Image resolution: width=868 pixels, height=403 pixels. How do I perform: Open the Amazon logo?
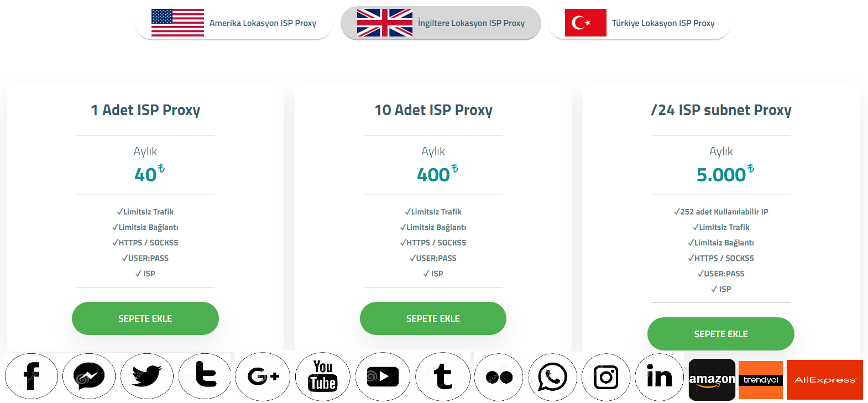click(712, 380)
